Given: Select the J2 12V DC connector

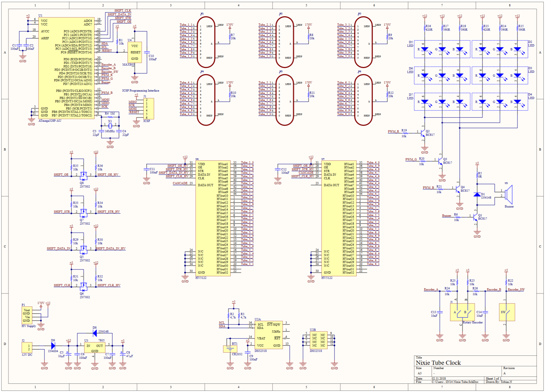Looking at the screenshot, I should (27, 347).
